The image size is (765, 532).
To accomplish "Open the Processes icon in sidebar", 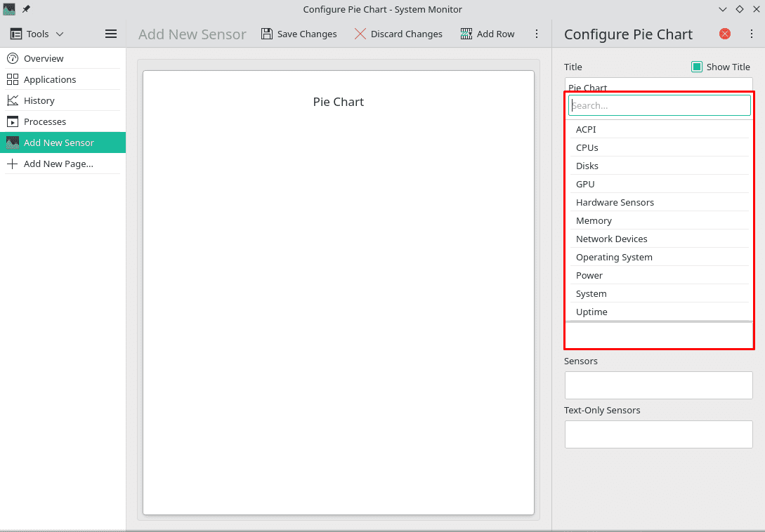I will click(x=13, y=121).
